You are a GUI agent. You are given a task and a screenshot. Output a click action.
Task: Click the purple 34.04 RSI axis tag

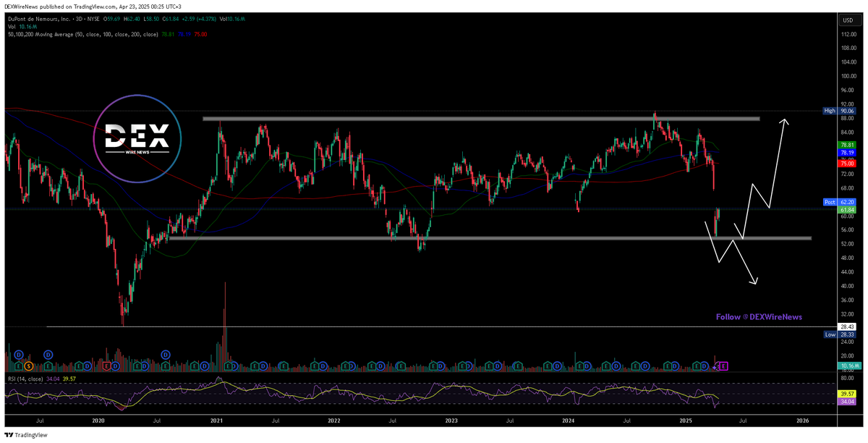point(847,401)
